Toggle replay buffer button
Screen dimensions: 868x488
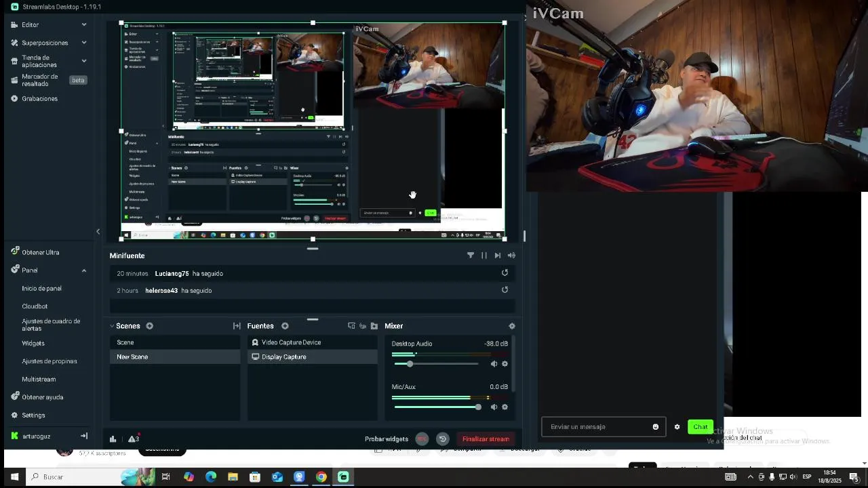(443, 439)
